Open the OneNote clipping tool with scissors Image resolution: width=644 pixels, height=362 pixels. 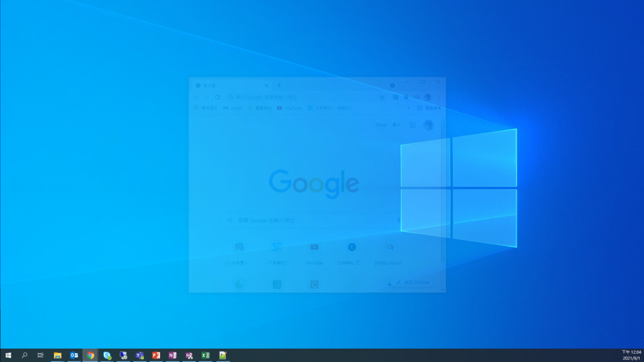[x=189, y=356]
